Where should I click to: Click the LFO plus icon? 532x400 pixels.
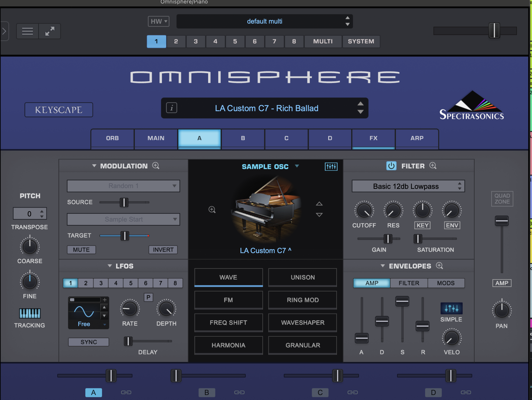click(x=105, y=300)
